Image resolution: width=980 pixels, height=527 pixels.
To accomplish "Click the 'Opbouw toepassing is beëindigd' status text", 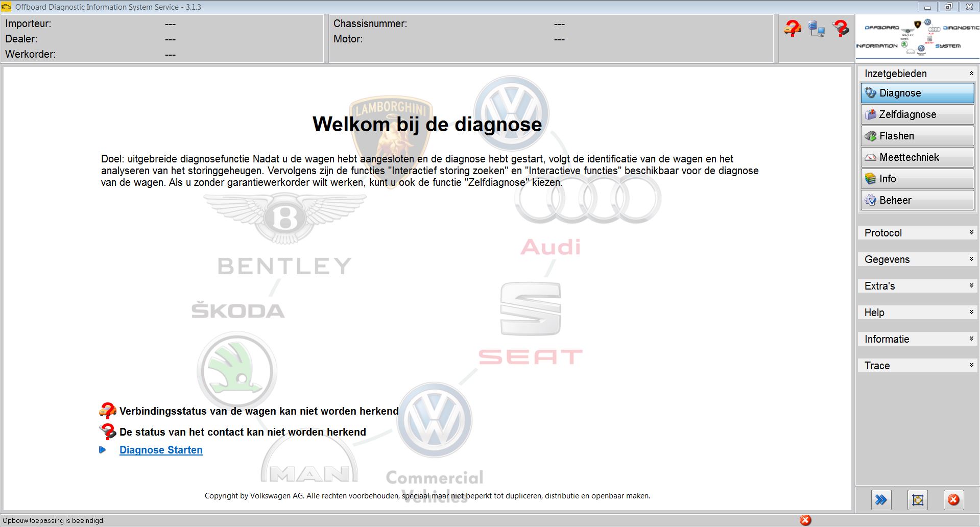I will [x=54, y=521].
